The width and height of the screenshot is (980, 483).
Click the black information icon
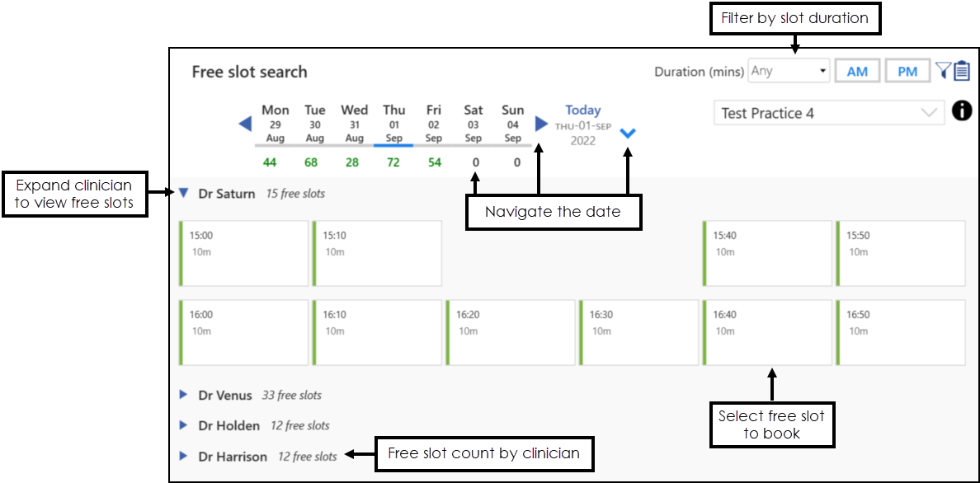tap(961, 111)
